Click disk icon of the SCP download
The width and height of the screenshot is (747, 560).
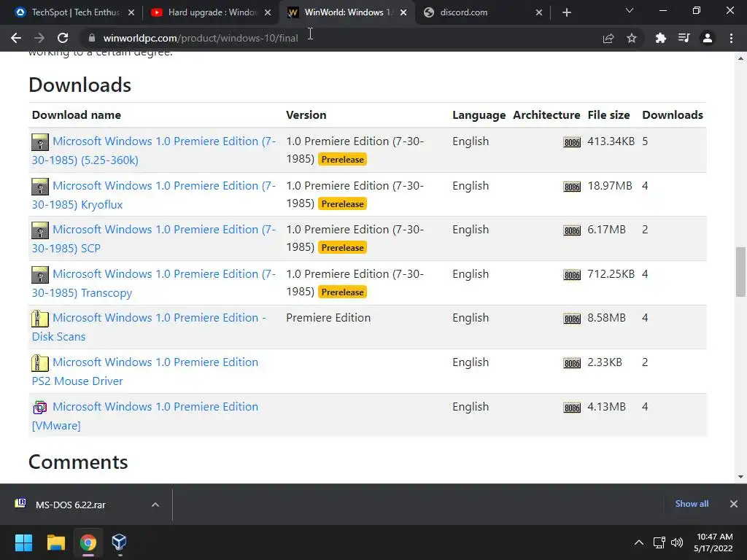tap(40, 230)
